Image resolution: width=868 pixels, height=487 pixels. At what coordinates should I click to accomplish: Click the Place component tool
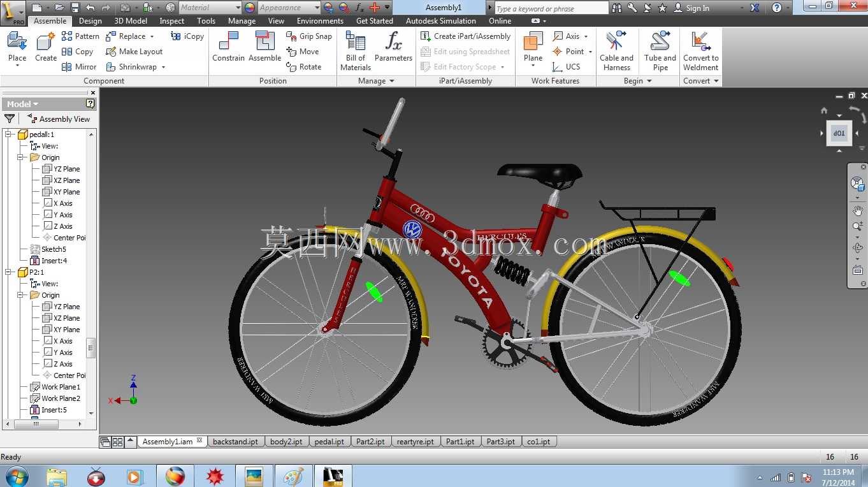[x=17, y=48]
